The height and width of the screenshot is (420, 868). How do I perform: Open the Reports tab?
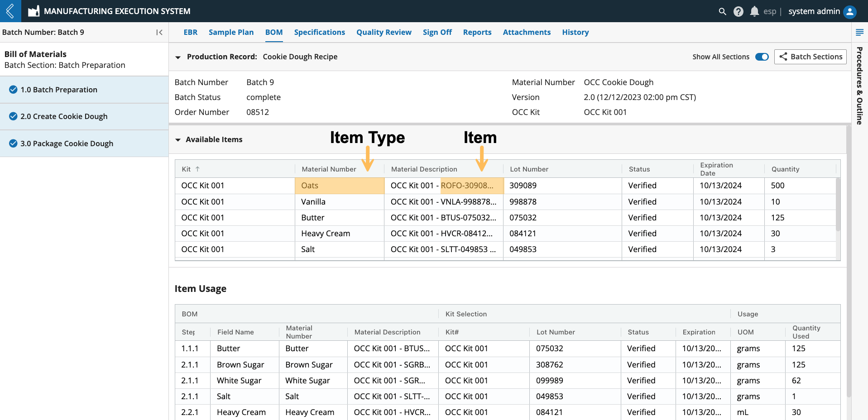[477, 32]
